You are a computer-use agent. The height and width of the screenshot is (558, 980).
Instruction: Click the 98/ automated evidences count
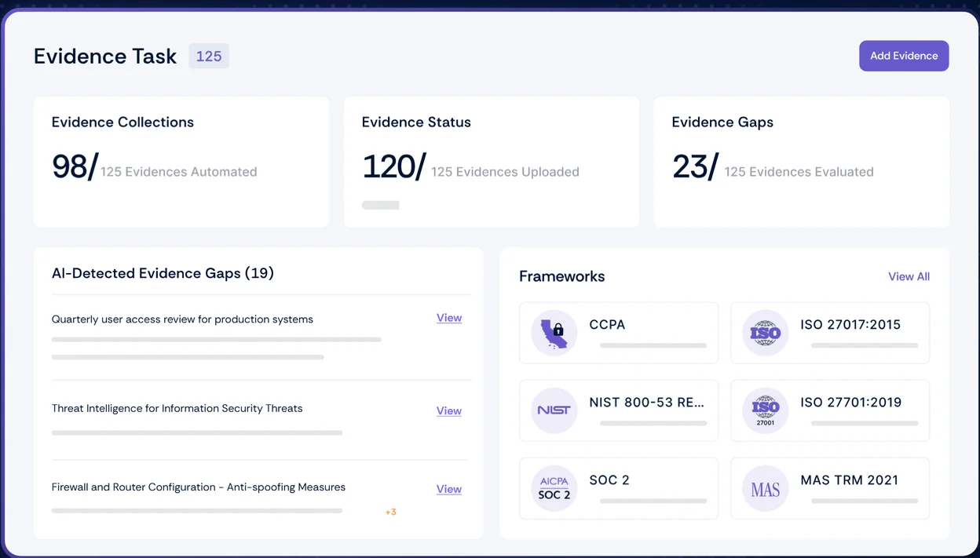pos(75,166)
